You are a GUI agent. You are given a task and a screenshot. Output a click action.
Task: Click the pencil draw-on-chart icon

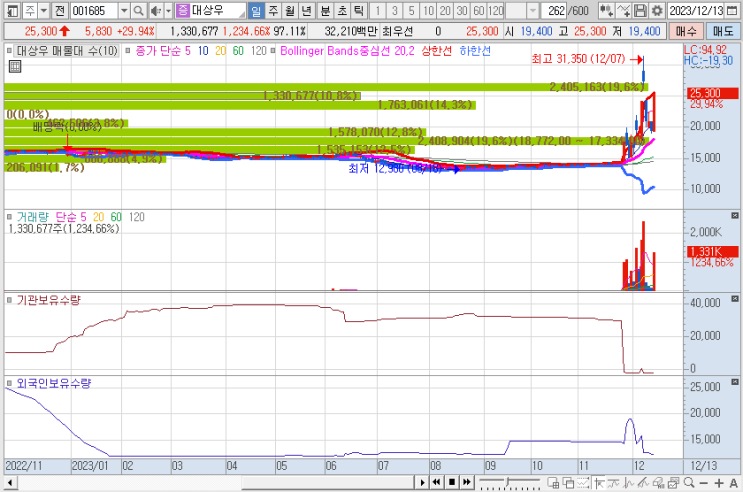643,483
